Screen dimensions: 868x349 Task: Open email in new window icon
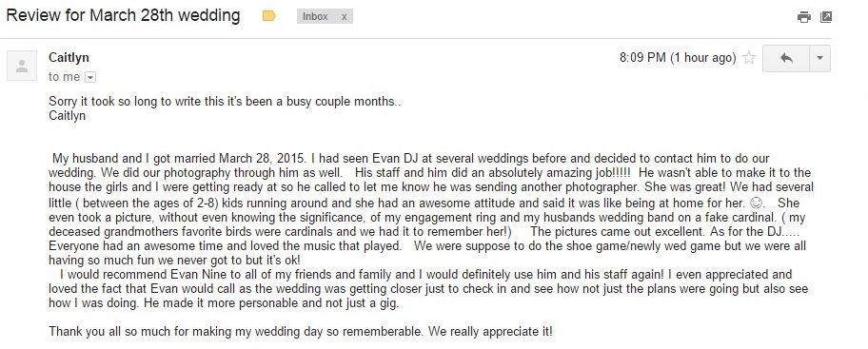coord(825,16)
